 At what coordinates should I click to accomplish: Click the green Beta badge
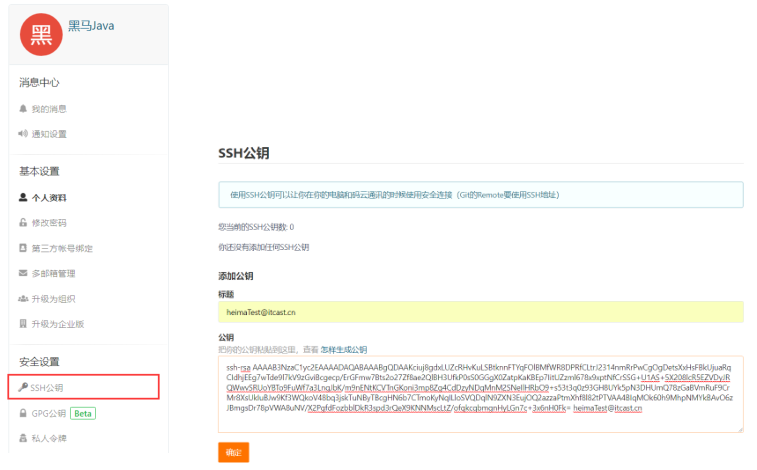pos(83,414)
